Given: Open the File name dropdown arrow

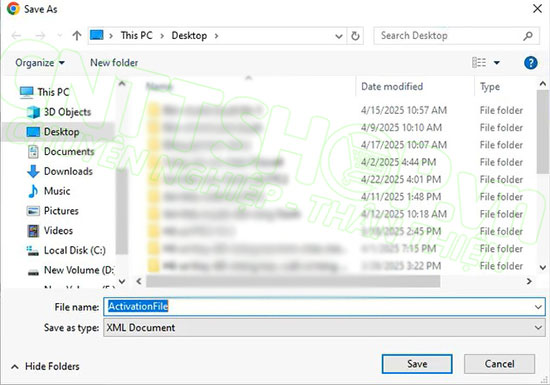Looking at the screenshot, I should point(538,307).
